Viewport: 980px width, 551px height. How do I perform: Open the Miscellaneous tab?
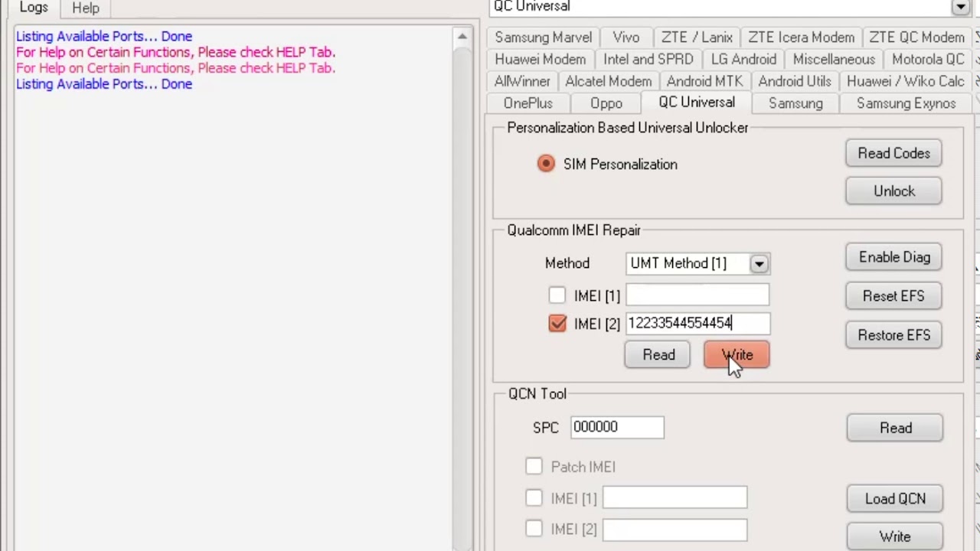(834, 60)
